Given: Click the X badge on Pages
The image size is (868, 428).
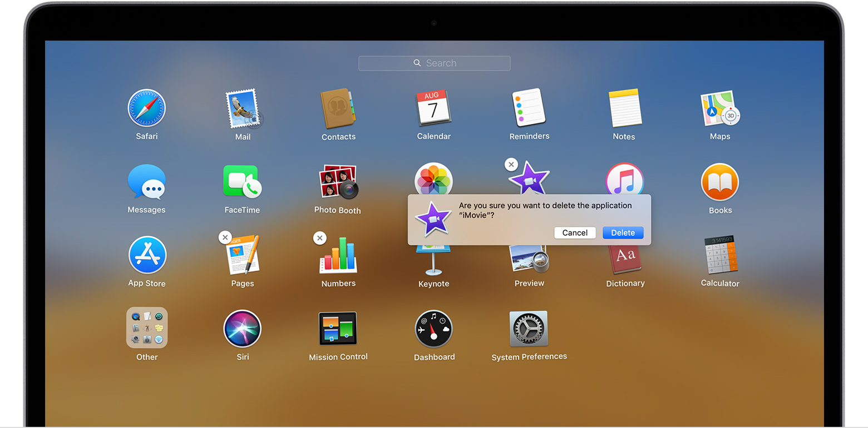Looking at the screenshot, I should [x=225, y=237].
